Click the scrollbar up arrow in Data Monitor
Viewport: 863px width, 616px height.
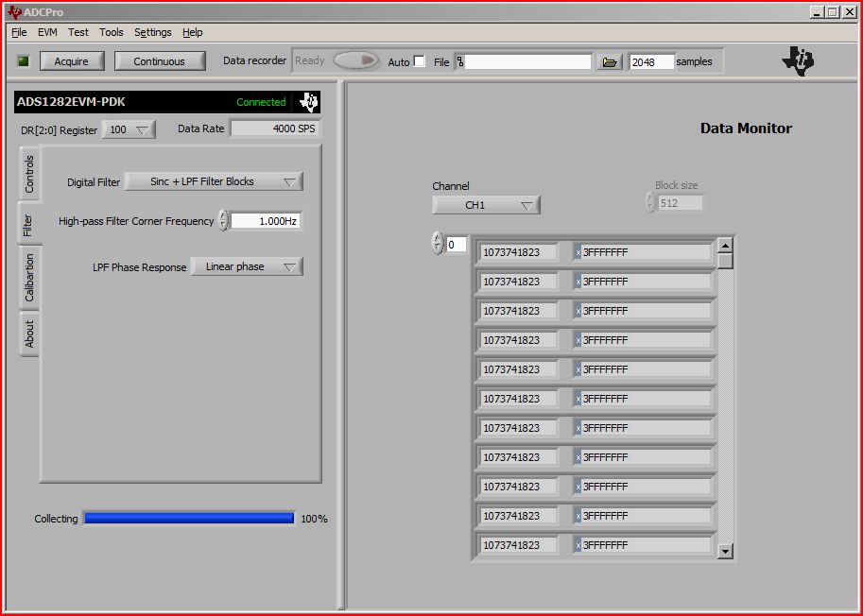pyautogui.click(x=725, y=244)
